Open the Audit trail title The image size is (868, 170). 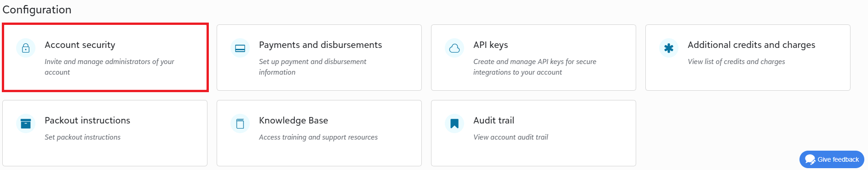point(494,120)
